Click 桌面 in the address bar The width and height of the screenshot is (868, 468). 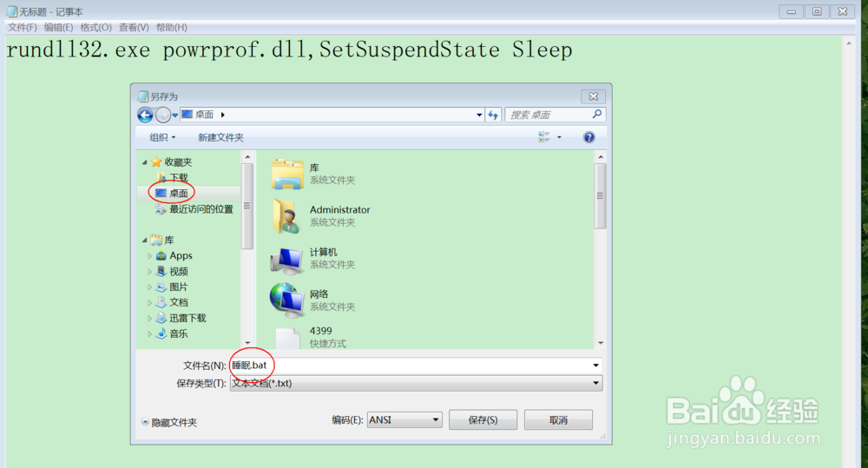[x=204, y=115]
